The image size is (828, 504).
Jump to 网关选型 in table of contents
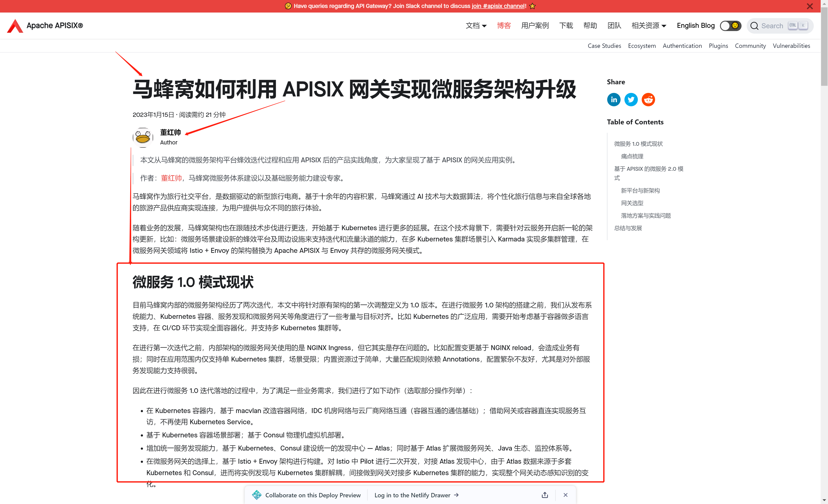pos(632,203)
